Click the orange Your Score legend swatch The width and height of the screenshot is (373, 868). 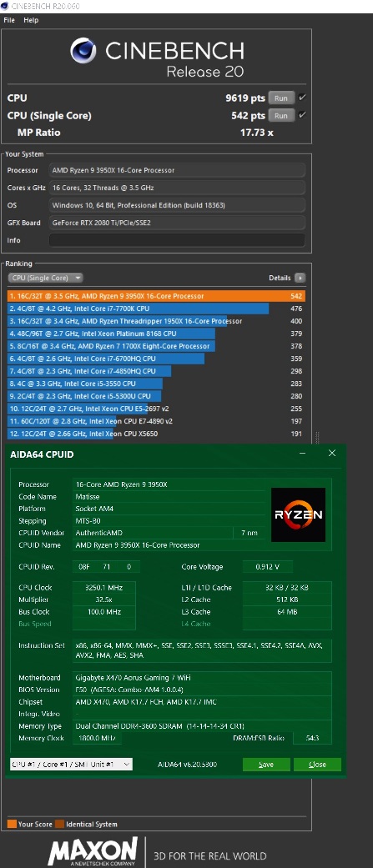[12, 824]
